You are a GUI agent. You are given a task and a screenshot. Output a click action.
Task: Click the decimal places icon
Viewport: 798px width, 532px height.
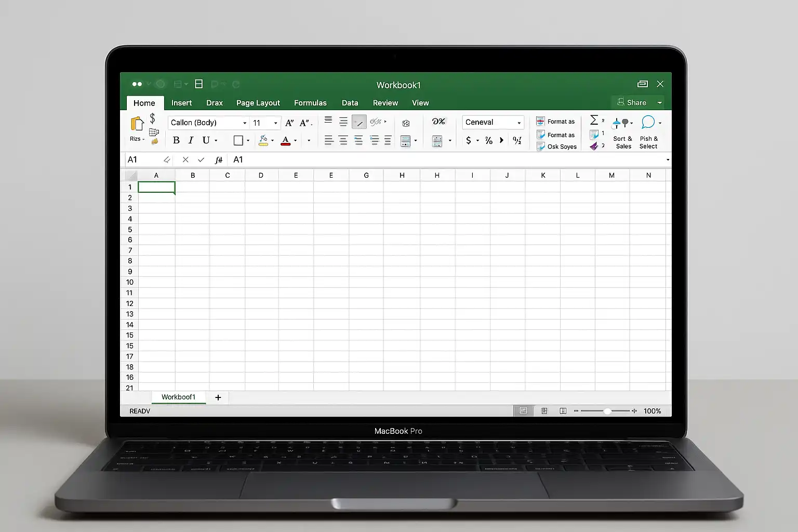pos(517,140)
